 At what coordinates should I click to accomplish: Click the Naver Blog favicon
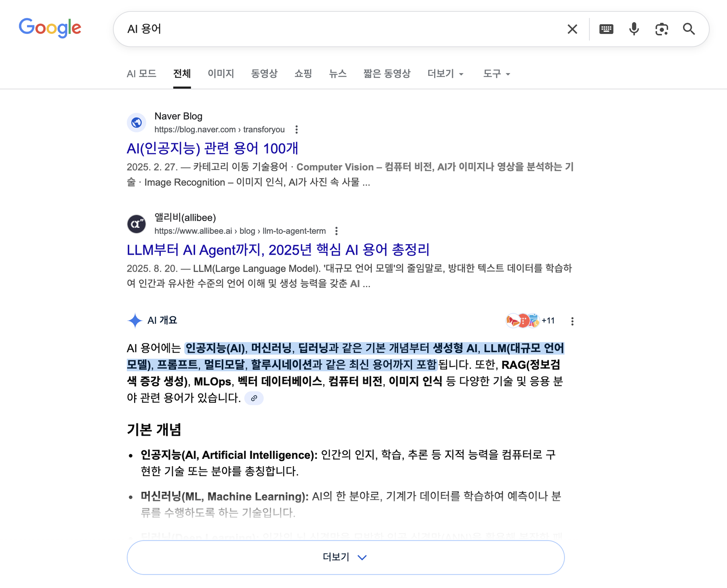(x=137, y=122)
